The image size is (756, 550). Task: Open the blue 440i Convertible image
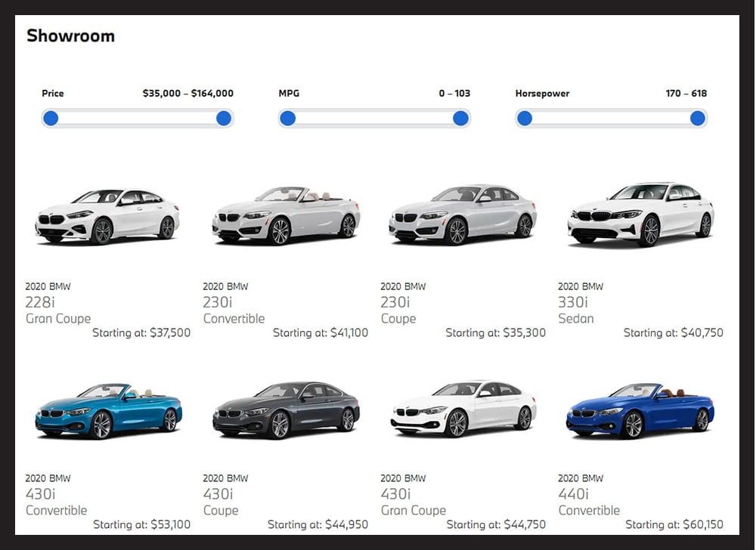click(640, 411)
